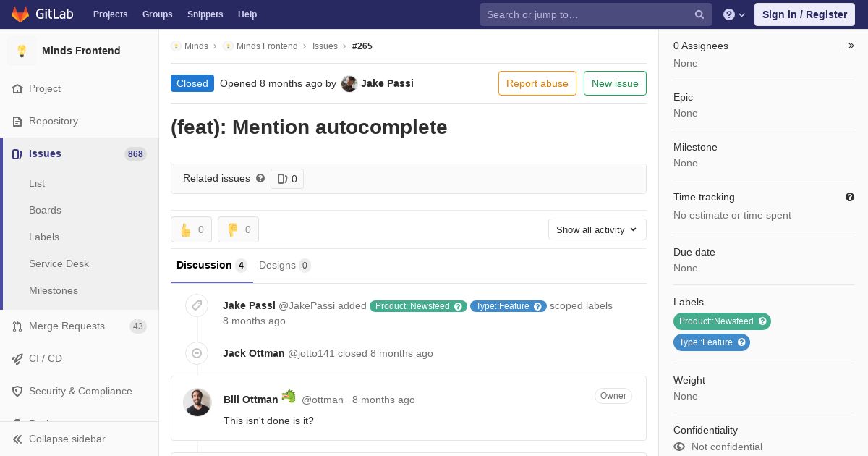This screenshot has width=868, height=456.
Task: Open Security & Compliance shield icon
Action: tap(17, 392)
